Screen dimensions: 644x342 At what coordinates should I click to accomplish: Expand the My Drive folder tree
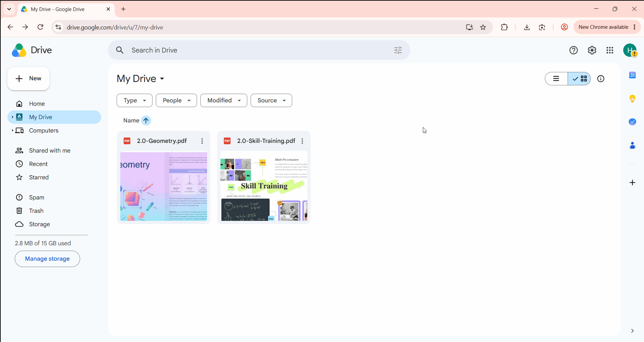coord(12,117)
